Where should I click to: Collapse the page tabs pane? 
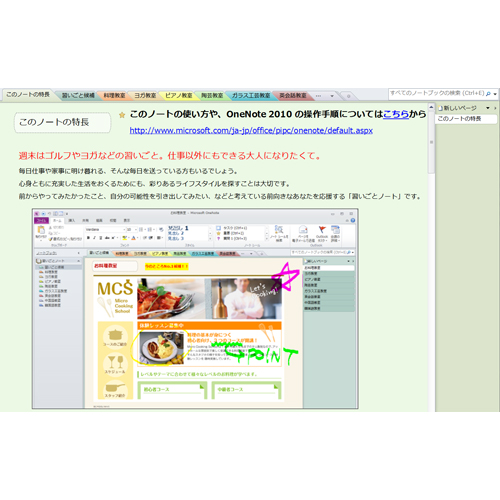495,108
